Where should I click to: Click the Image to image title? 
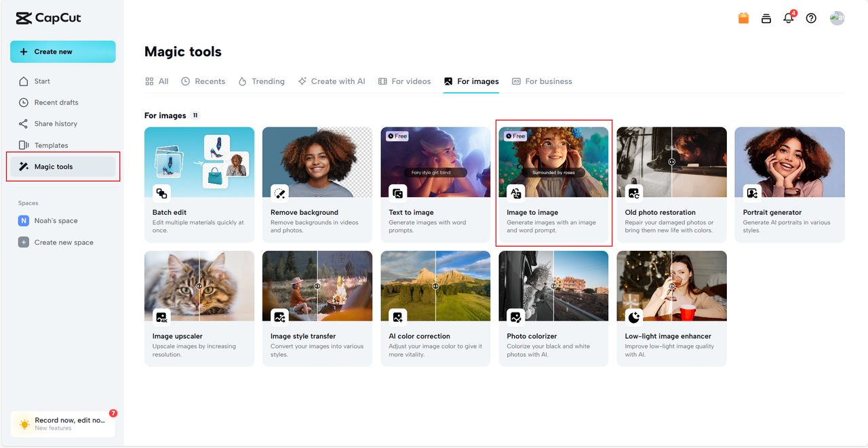tap(532, 212)
